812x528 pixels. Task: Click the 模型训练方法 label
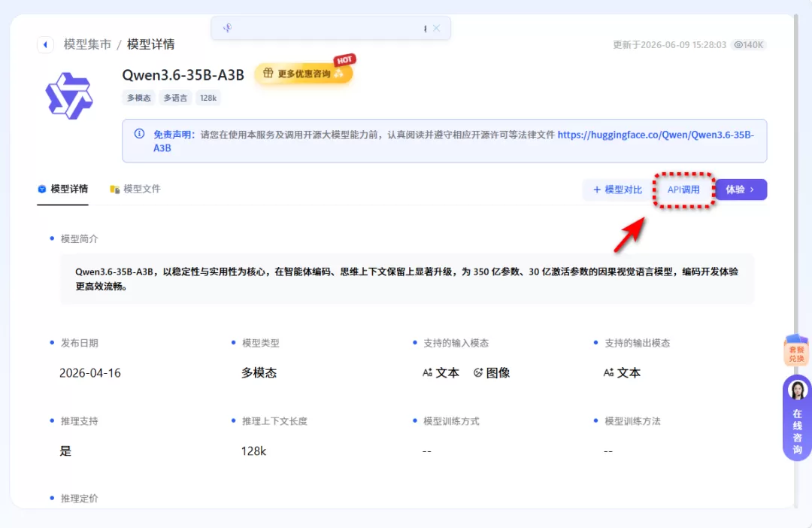click(632, 421)
